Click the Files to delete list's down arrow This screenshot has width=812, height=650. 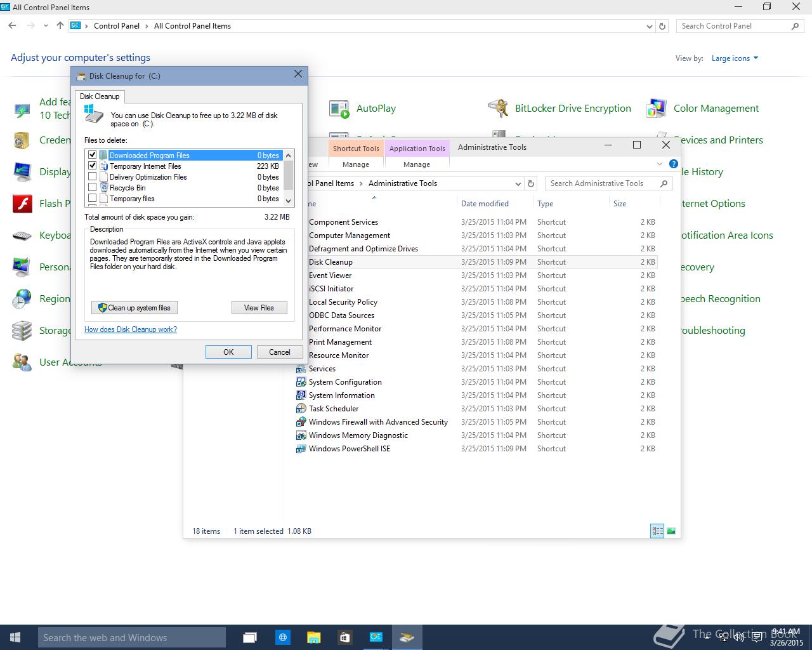(289, 201)
